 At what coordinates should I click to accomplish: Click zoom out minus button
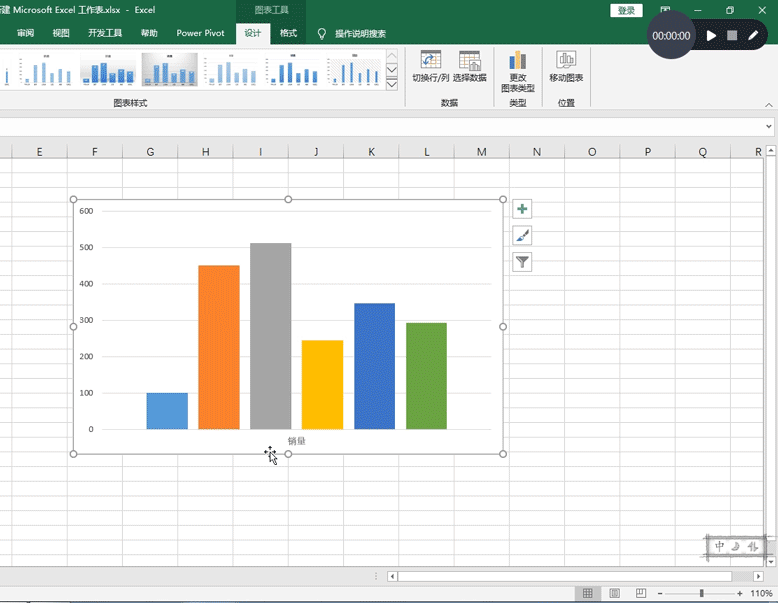[x=660, y=594]
